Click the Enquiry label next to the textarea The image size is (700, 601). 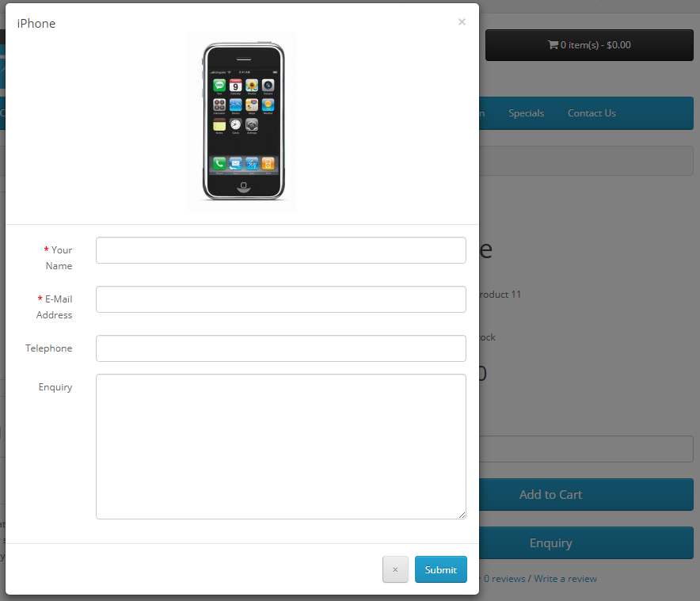coord(55,387)
